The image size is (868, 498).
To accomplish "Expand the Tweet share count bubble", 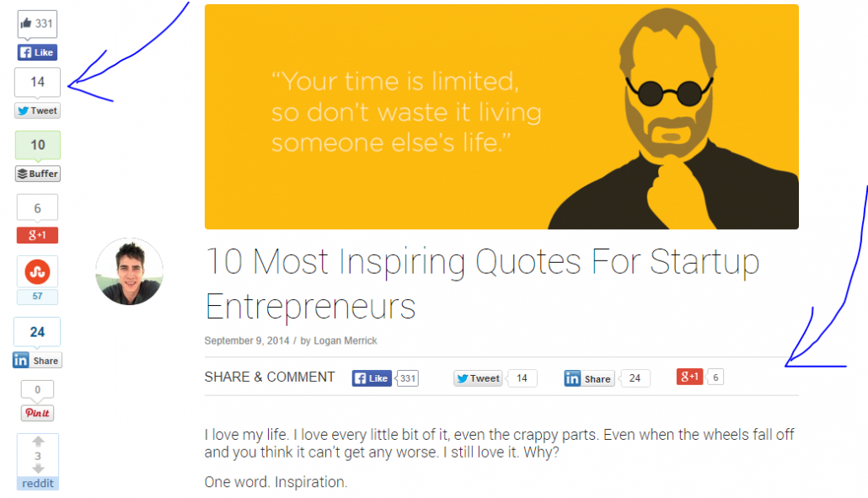I will (522, 378).
